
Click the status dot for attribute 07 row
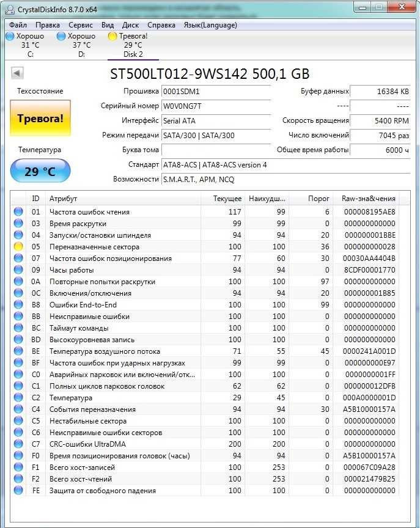pos(18,258)
